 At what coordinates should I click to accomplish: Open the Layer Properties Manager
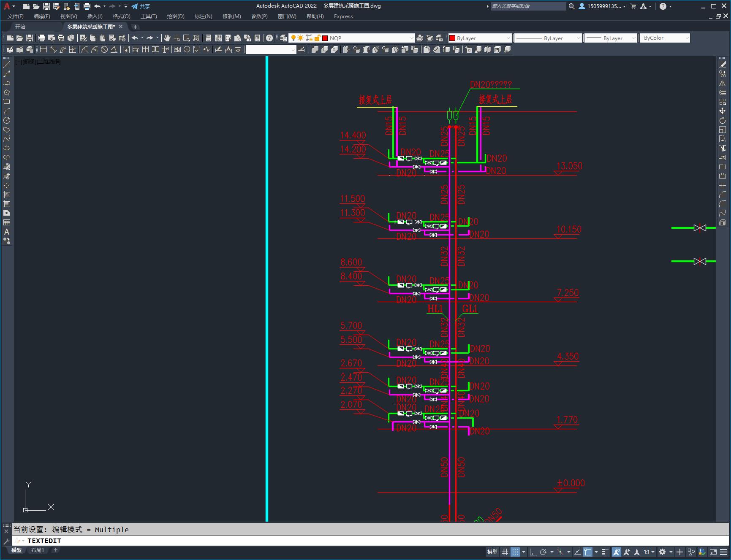point(283,38)
